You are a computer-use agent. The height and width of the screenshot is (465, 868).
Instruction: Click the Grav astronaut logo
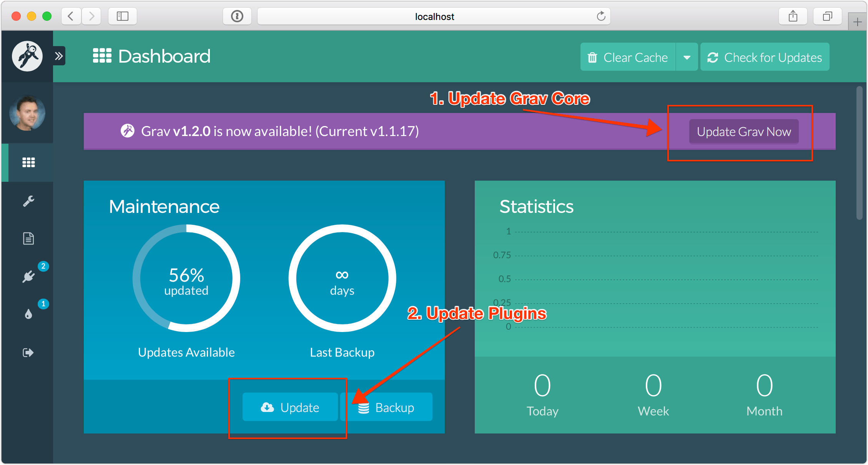(x=27, y=56)
